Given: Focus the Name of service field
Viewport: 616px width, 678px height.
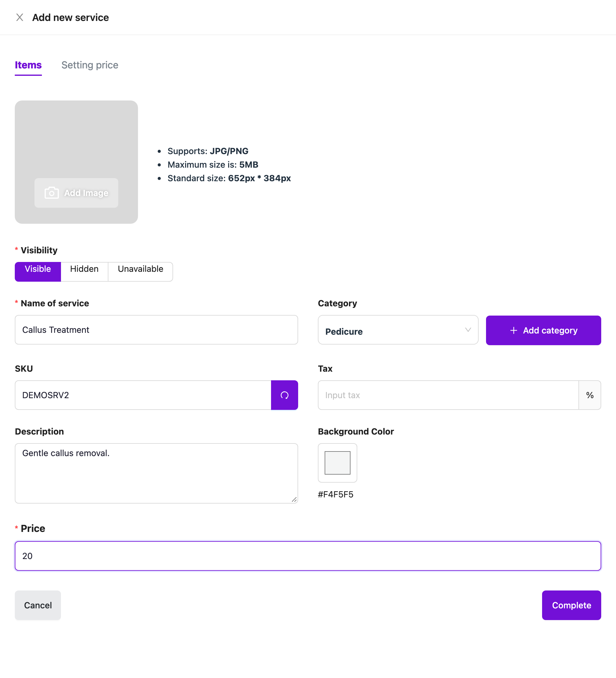Looking at the screenshot, I should point(156,330).
